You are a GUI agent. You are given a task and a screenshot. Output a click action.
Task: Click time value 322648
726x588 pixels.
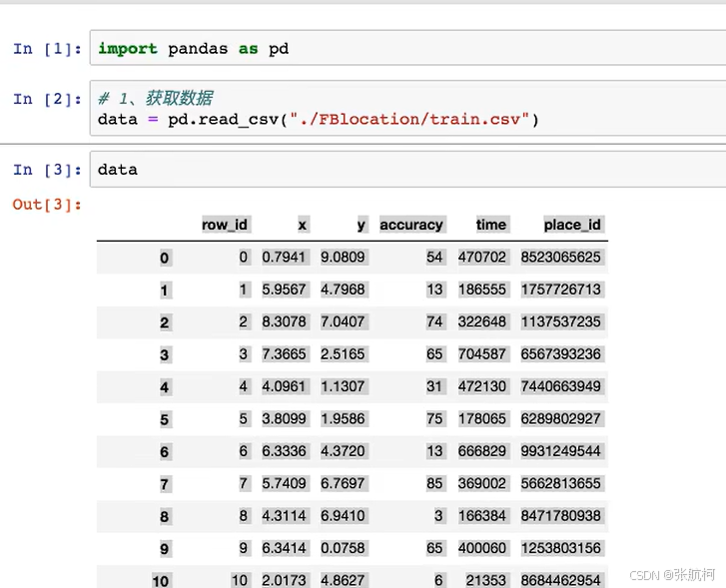[x=483, y=321]
